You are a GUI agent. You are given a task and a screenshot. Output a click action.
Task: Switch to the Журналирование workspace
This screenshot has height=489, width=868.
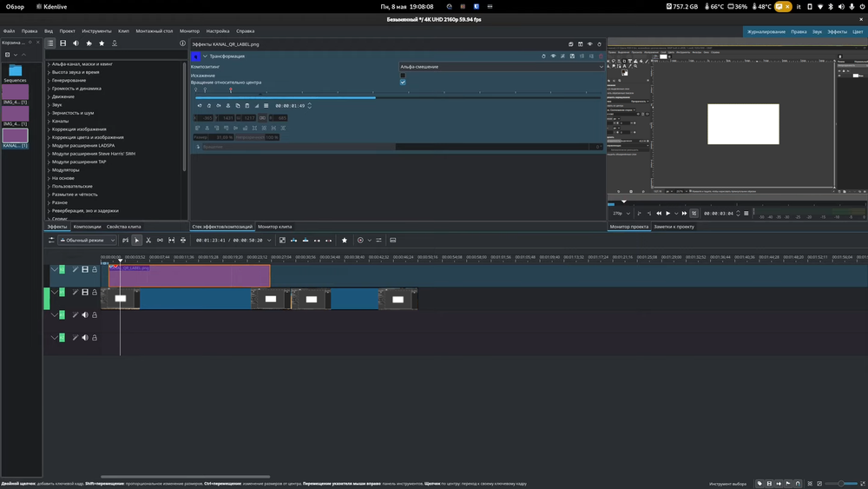click(766, 31)
